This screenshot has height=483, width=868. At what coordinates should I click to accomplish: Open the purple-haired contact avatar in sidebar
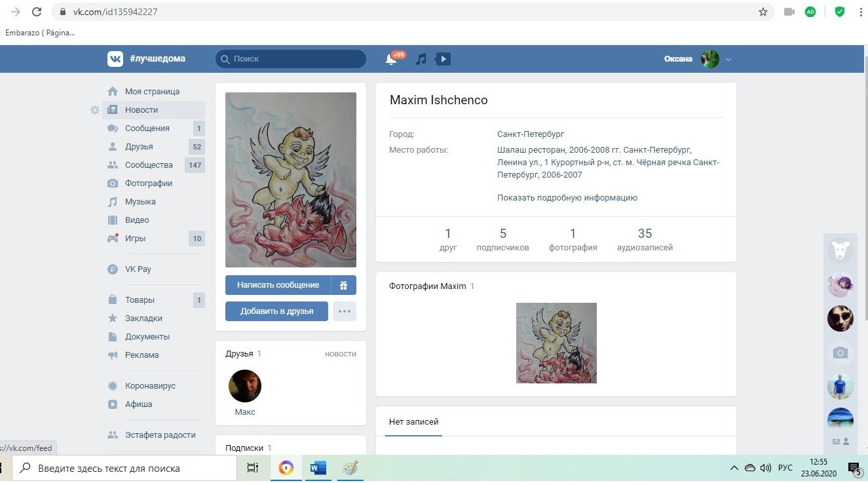pyautogui.click(x=840, y=284)
